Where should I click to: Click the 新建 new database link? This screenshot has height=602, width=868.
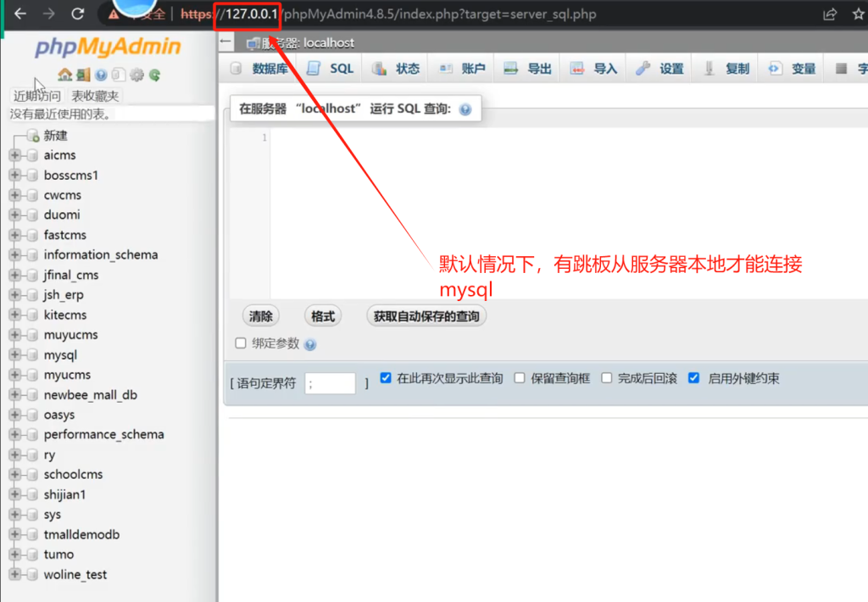(55, 136)
